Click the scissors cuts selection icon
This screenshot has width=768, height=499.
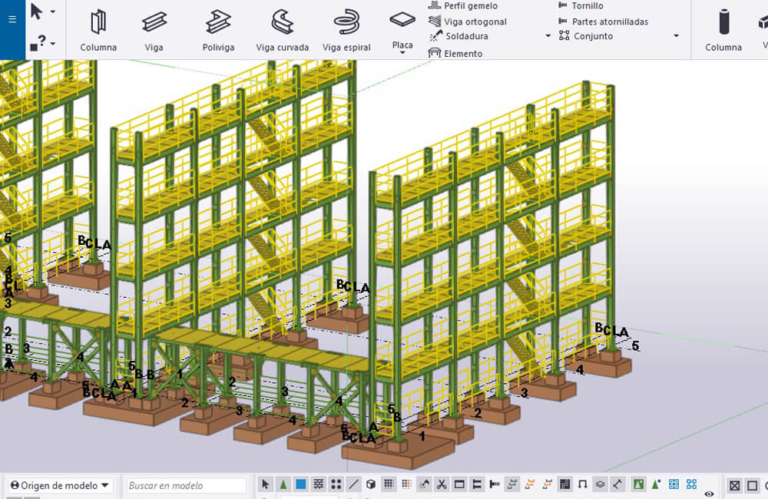[442, 484]
